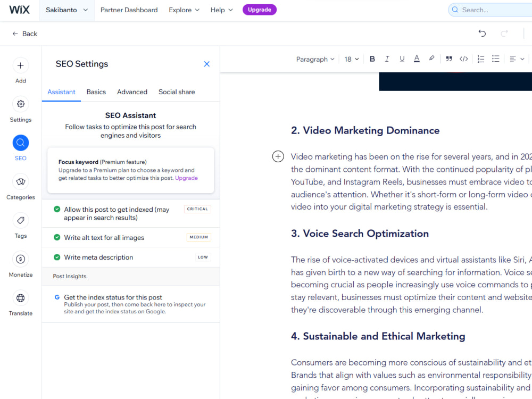Click the Voice Search Optimization heading

(360, 234)
